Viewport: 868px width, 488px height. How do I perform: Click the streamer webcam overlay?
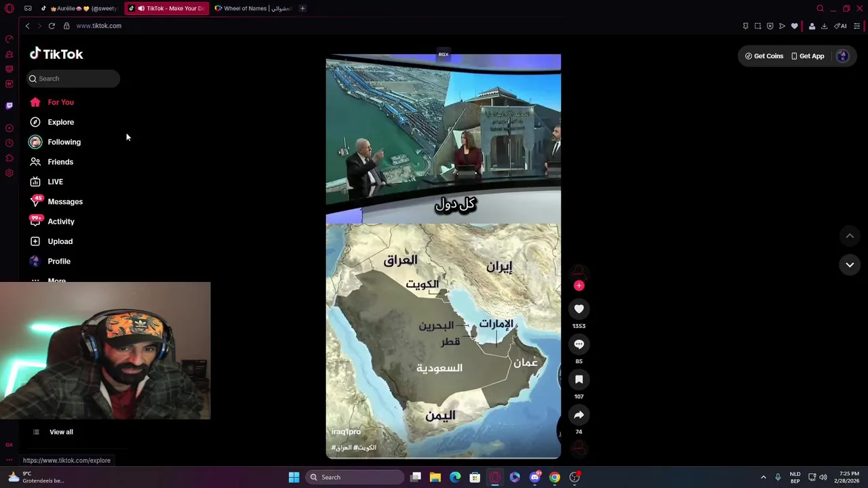click(x=105, y=350)
